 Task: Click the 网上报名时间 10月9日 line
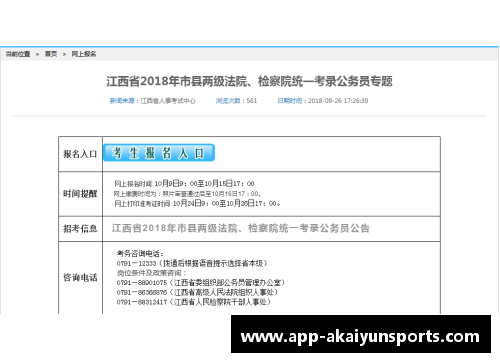(x=184, y=184)
